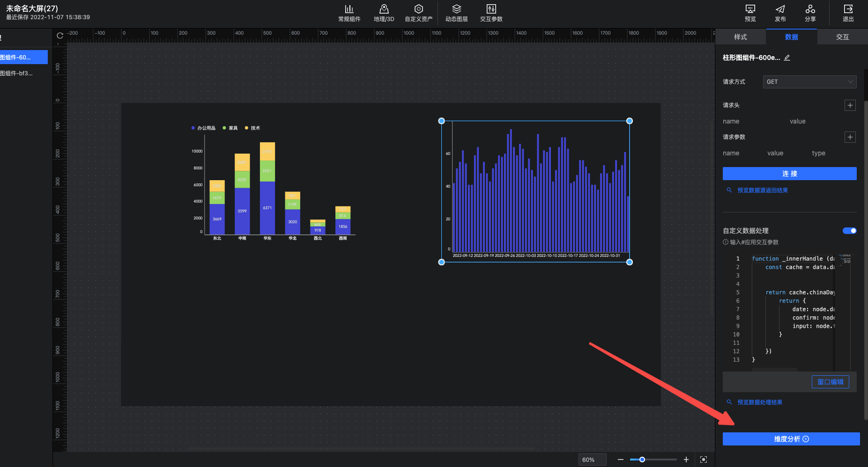Switch to the 样式 tab
This screenshot has width=868, height=467.
[740, 37]
